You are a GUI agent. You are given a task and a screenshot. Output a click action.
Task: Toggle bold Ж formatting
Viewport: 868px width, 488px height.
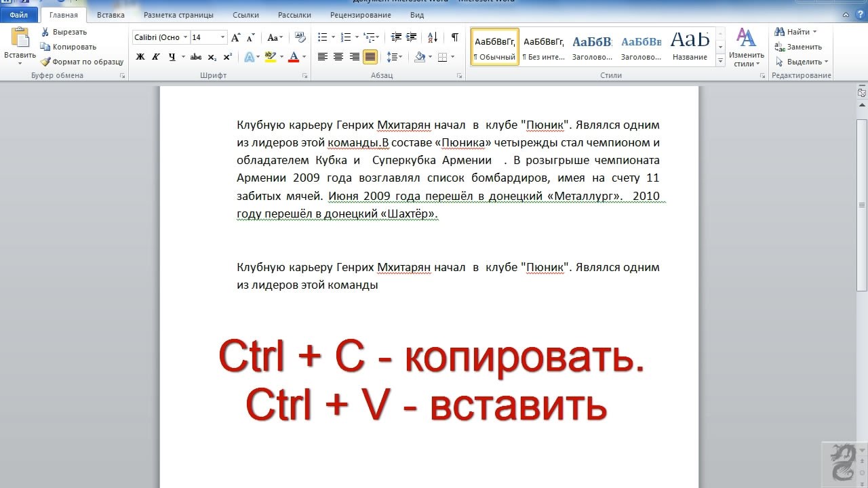click(140, 57)
